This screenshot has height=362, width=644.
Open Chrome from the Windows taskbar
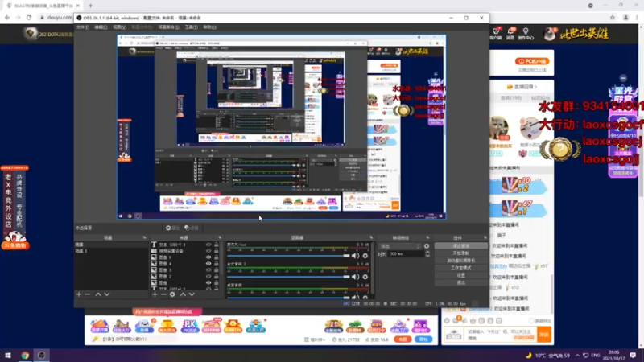(x=25, y=356)
